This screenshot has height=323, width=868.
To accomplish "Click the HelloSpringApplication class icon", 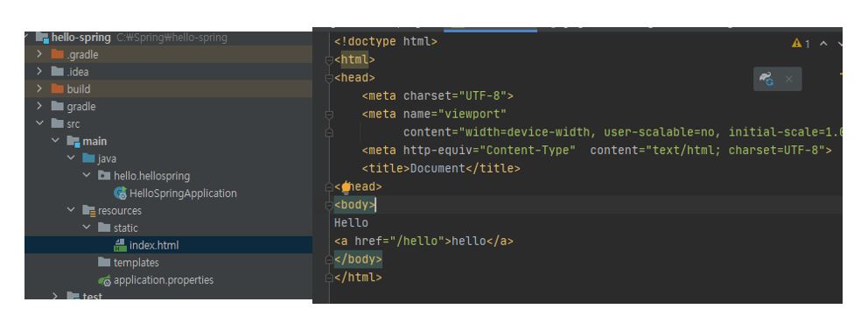I will (x=120, y=193).
